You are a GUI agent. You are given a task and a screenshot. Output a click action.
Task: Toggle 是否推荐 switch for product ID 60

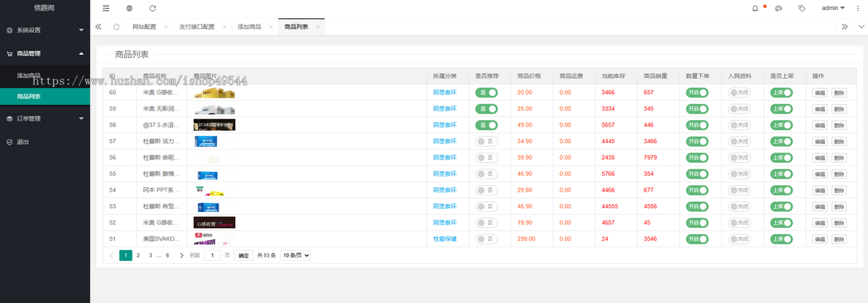tap(487, 93)
